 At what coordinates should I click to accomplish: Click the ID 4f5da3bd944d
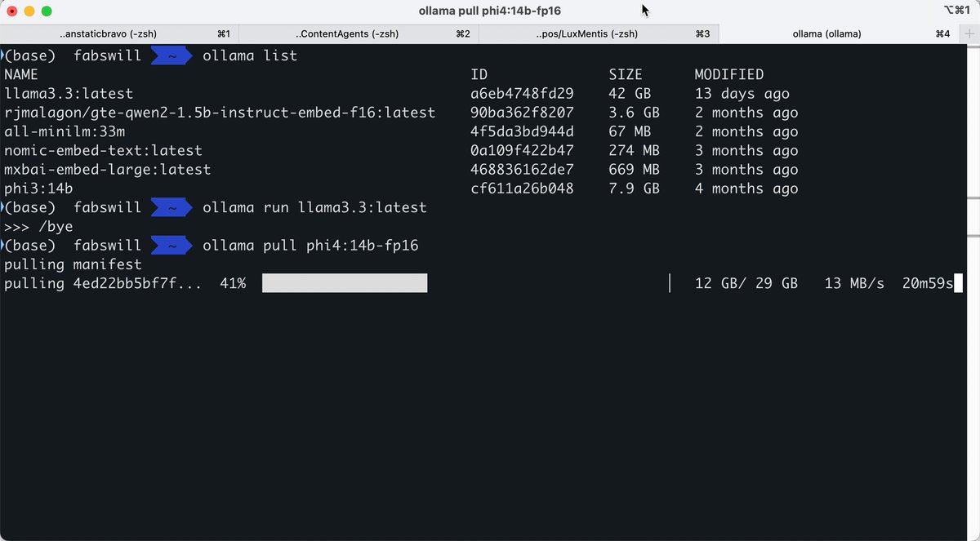click(x=523, y=131)
